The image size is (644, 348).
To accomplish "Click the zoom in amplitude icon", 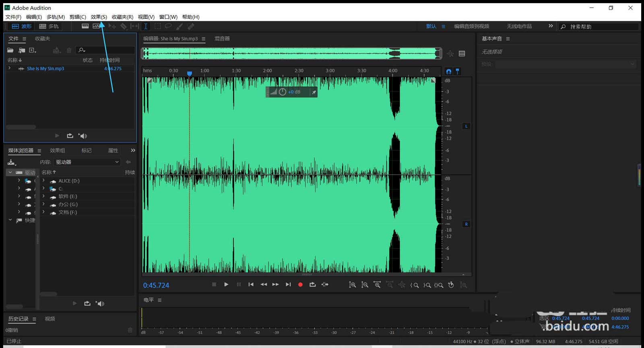I will (x=353, y=285).
